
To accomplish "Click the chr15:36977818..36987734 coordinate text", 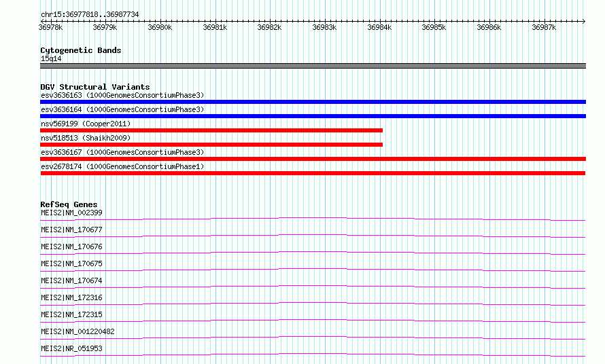I will [x=90, y=14].
